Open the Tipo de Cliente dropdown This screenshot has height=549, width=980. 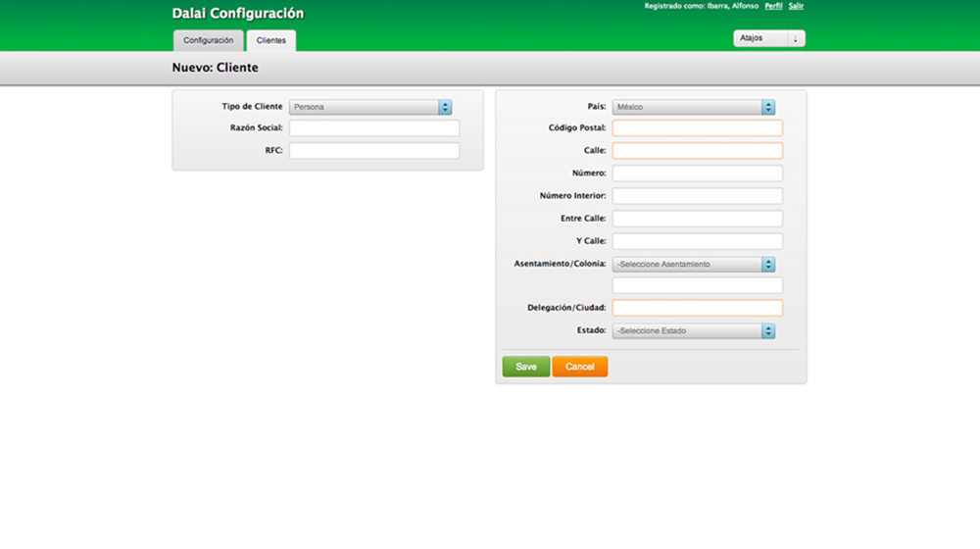370,107
